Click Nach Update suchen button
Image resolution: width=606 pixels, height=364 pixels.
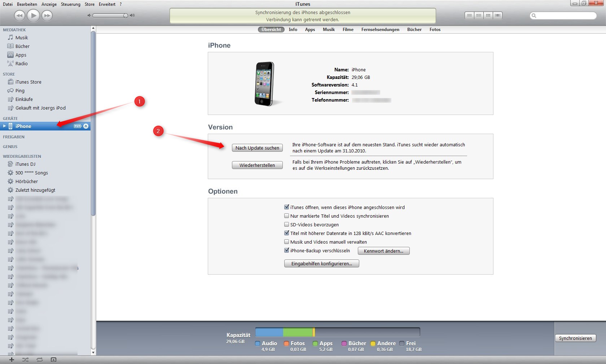[x=257, y=148]
